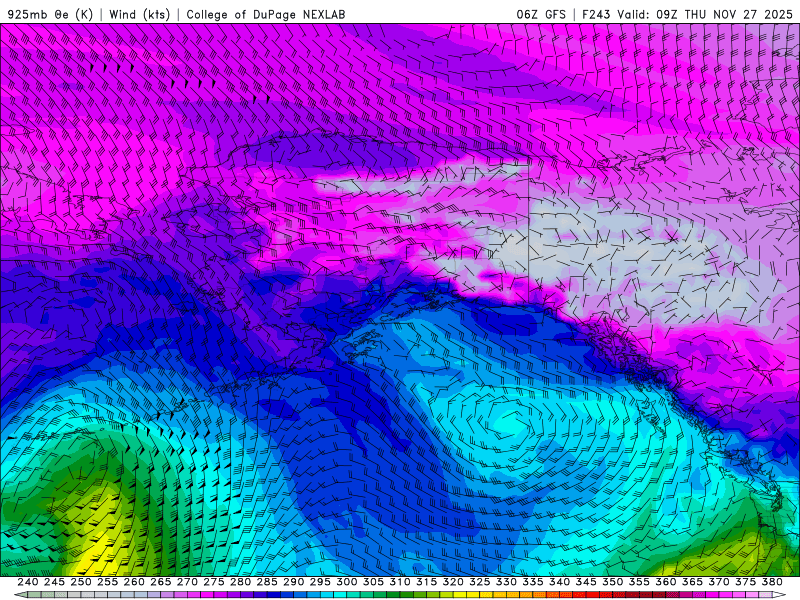
Task: Select the 365 value on the color scale
Action: 692,582
